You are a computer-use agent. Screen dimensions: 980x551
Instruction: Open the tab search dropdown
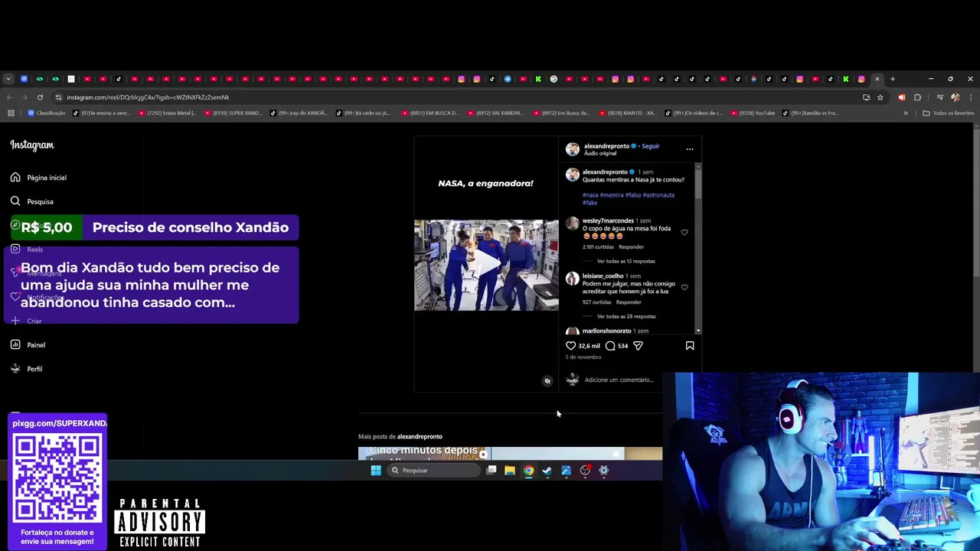coord(8,79)
